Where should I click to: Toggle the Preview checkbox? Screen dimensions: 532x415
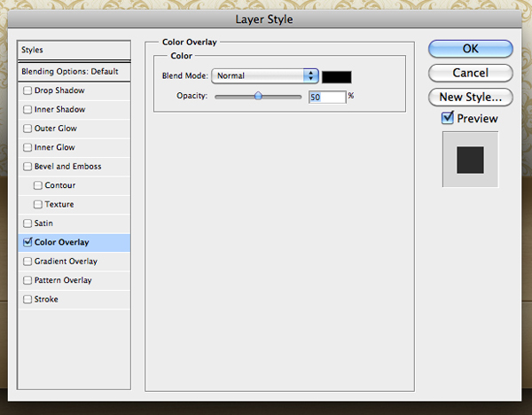(448, 118)
